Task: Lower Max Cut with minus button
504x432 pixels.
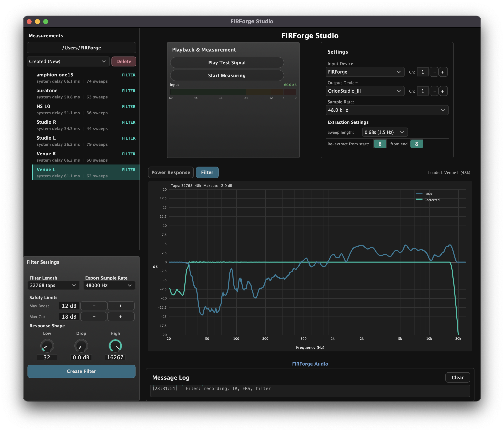Action: coord(94,317)
